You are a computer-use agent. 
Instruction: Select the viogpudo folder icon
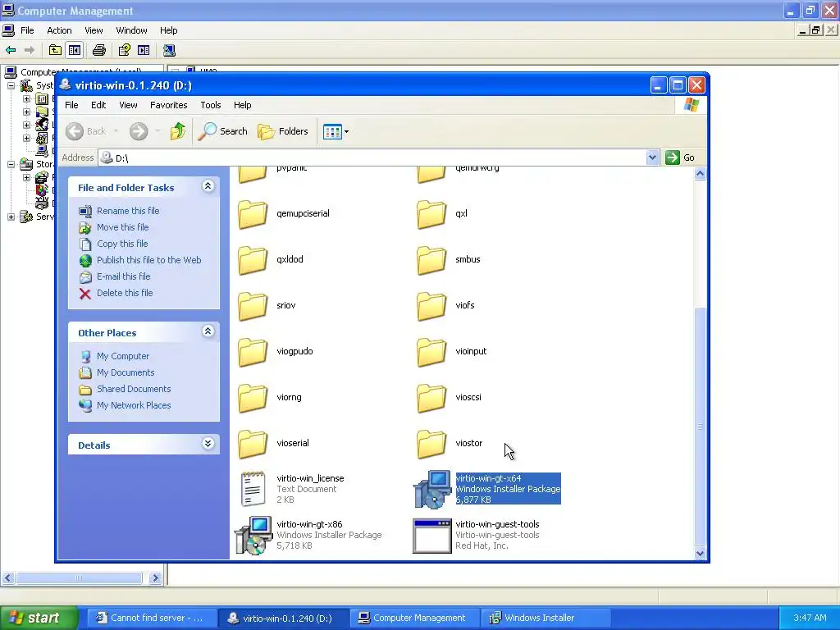[x=253, y=353]
